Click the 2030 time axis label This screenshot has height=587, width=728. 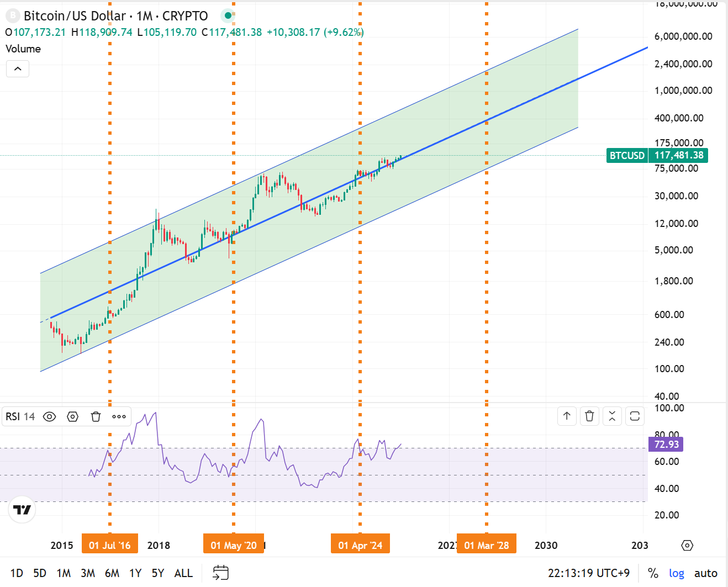(546, 545)
